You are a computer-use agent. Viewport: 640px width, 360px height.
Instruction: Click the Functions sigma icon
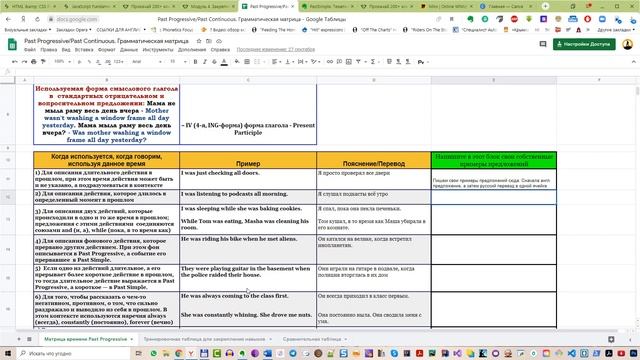(x=374, y=62)
